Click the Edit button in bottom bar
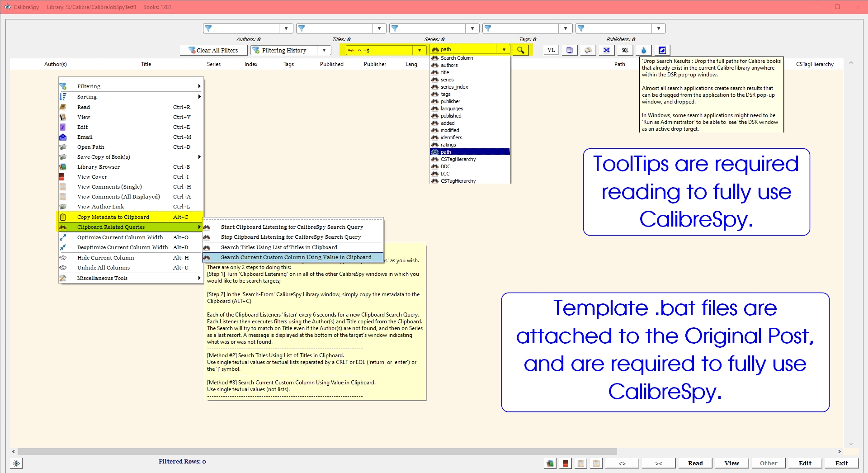The width and height of the screenshot is (868, 473). (805, 463)
